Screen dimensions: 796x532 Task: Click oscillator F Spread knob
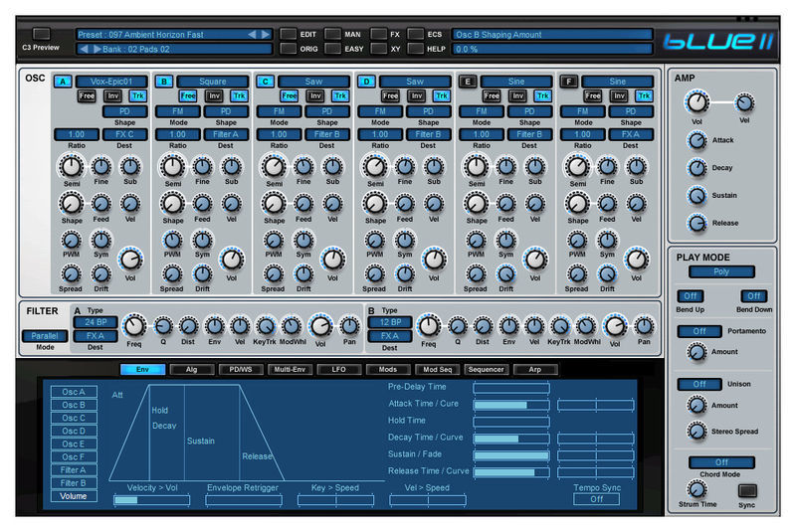coord(577,274)
